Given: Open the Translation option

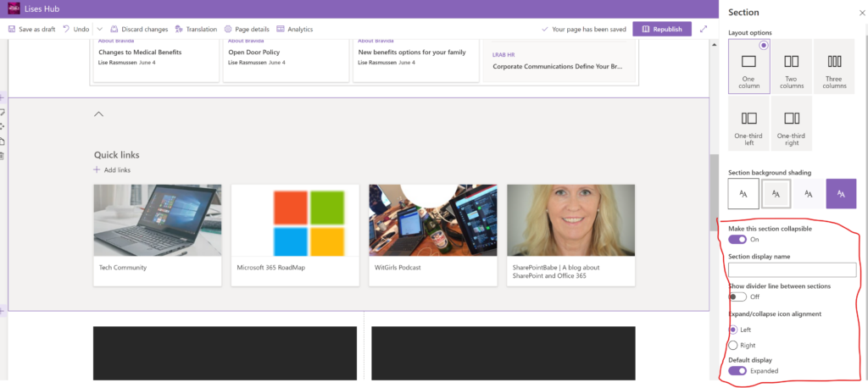Looking at the screenshot, I should tap(196, 30).
